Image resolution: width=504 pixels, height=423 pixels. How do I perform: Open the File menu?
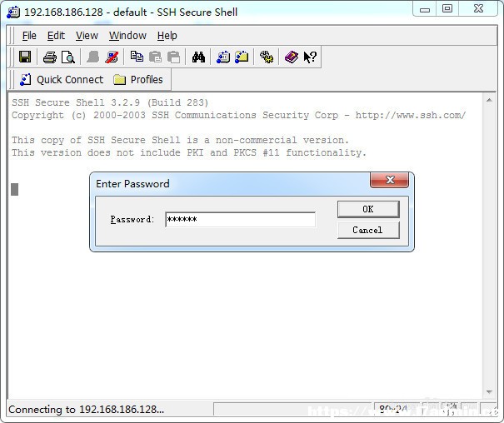click(x=29, y=35)
